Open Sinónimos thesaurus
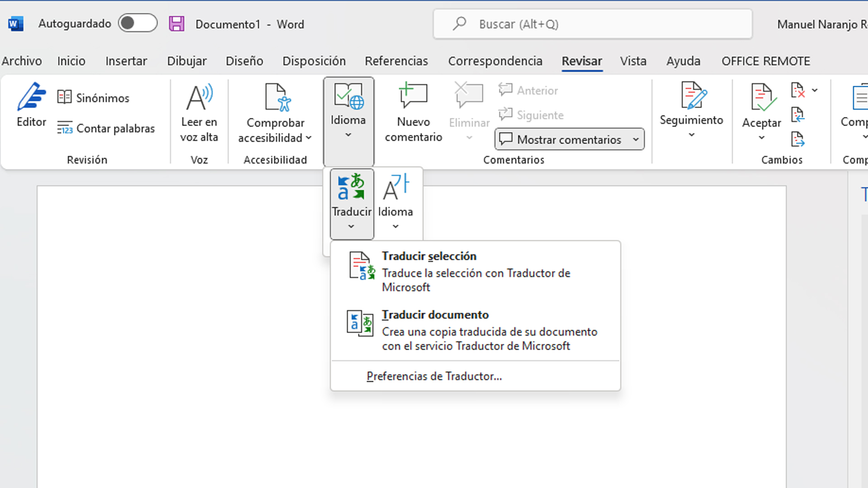 tap(94, 98)
